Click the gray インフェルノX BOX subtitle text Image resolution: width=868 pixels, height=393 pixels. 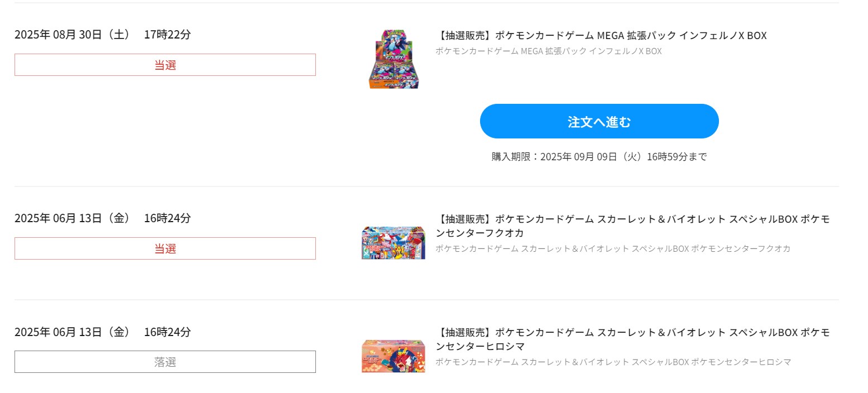pos(548,51)
